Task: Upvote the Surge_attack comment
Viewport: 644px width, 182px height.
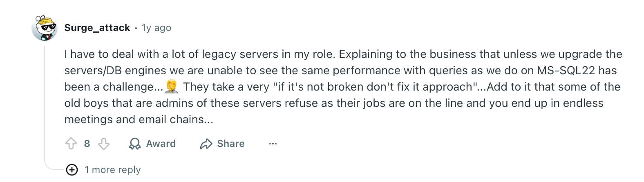Action: coord(71,144)
